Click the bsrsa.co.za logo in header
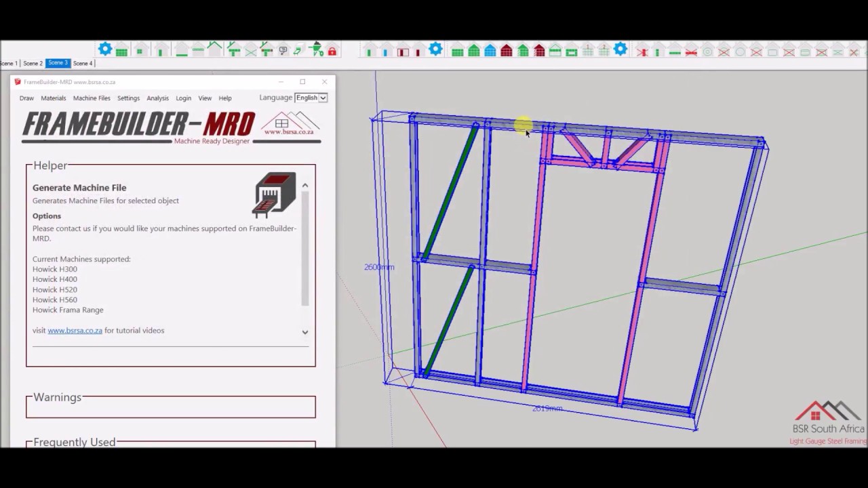This screenshot has width=868, height=488. tap(290, 123)
